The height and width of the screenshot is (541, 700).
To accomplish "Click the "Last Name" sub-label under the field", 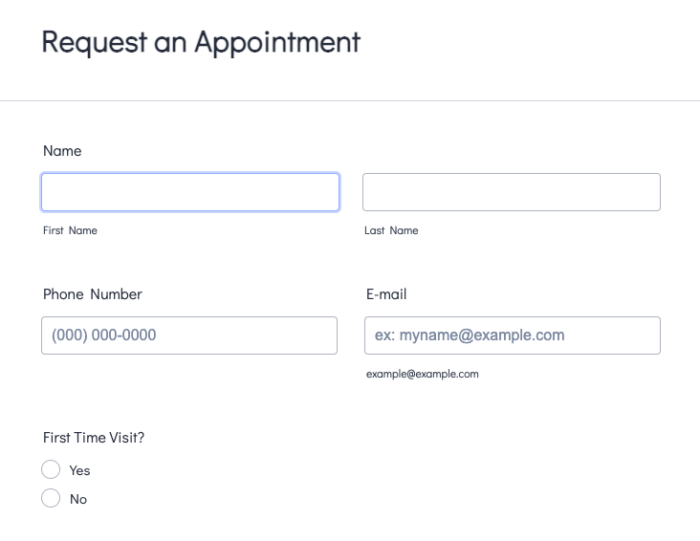I will [x=391, y=230].
